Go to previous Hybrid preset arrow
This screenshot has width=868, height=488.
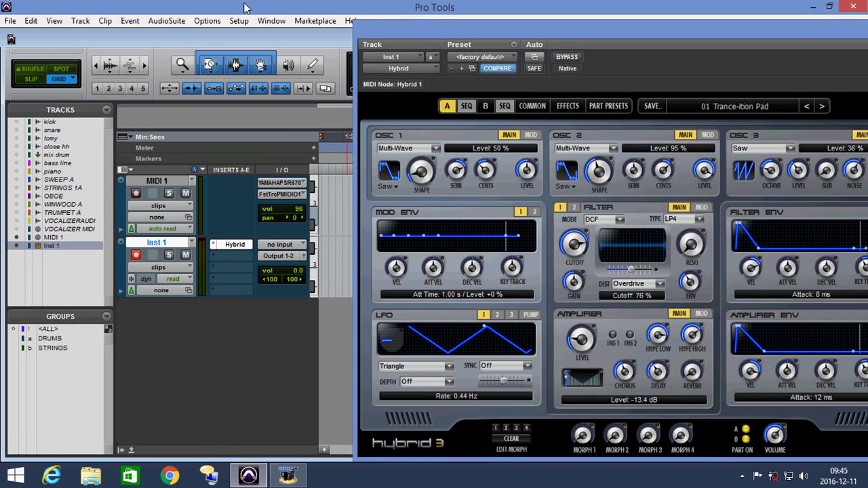click(x=806, y=106)
